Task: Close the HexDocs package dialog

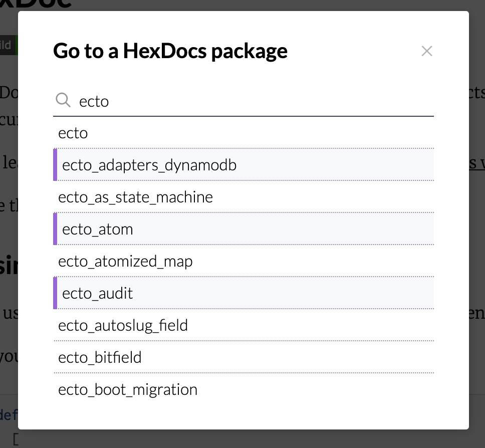Action: click(426, 51)
